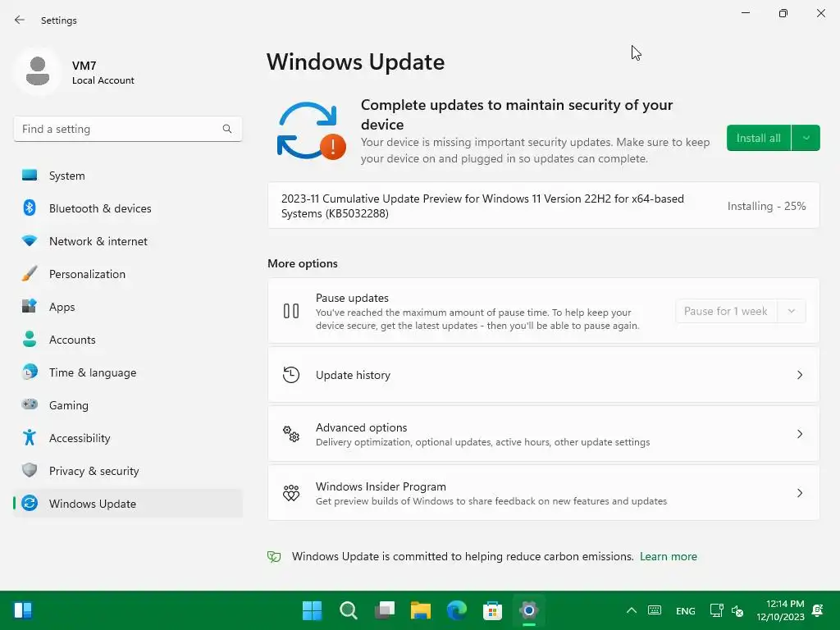Click the Installing - 25% status text
Viewport: 840px width, 630px height.
tap(766, 206)
